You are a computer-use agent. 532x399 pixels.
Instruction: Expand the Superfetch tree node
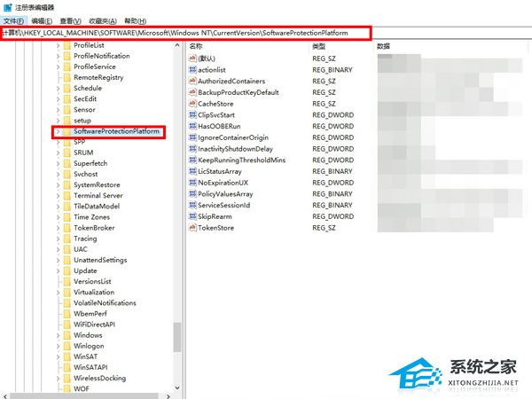click(58, 163)
